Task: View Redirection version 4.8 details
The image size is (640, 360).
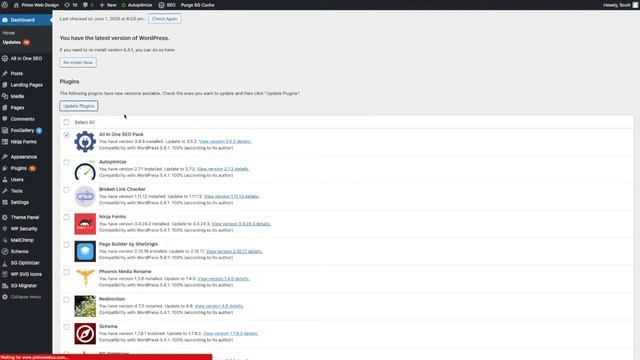Action: tap(219, 306)
